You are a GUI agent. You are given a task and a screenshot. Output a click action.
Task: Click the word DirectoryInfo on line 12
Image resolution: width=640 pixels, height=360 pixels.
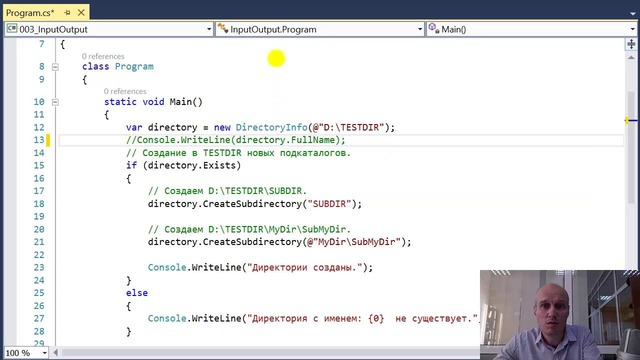271,127
